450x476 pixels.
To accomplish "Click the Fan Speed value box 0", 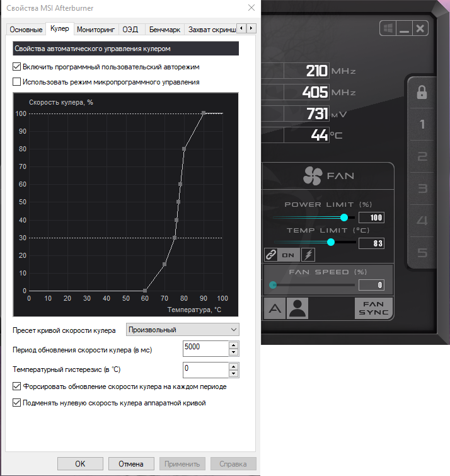I will coord(371,285).
